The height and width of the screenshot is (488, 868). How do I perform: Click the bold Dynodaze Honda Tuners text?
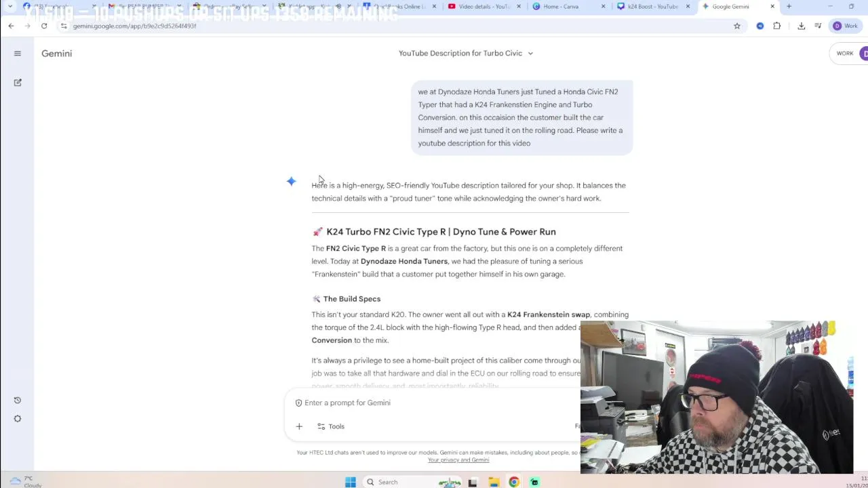click(404, 261)
